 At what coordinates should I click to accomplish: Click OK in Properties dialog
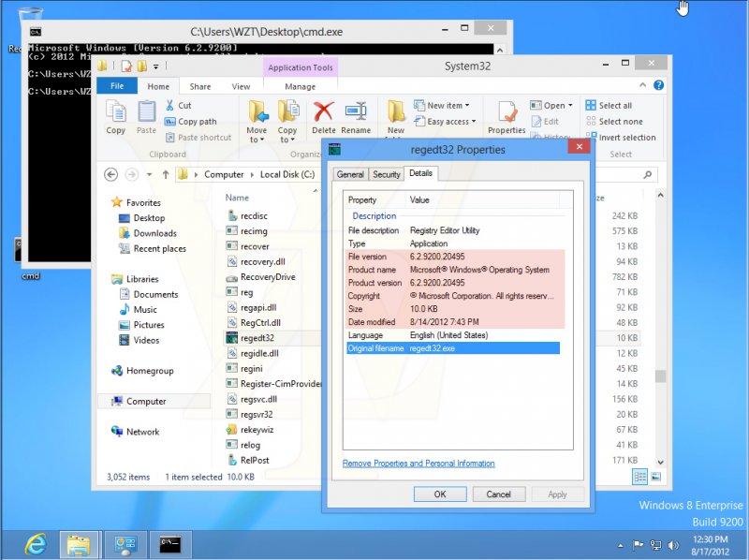coord(439,494)
